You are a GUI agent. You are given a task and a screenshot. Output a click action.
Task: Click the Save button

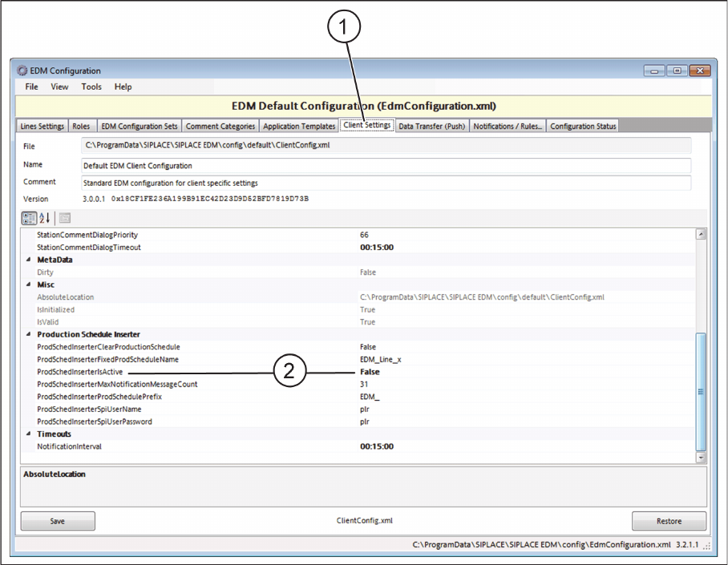click(x=58, y=521)
